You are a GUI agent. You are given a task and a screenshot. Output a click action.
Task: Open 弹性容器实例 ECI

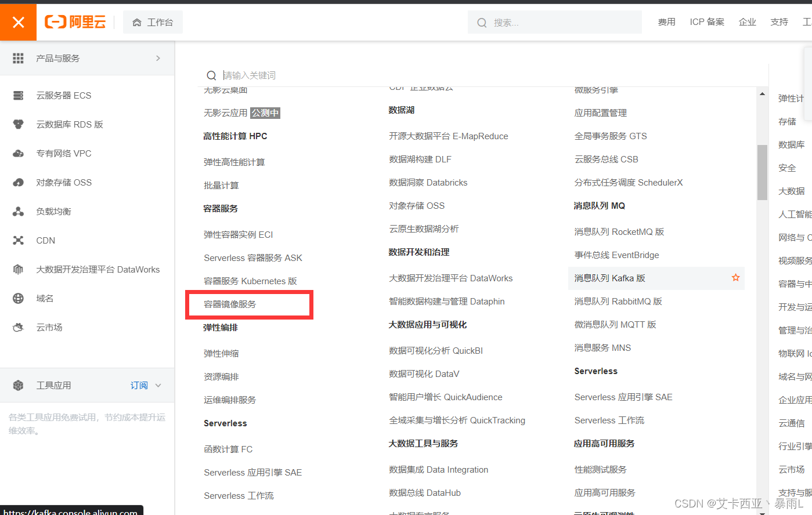(238, 234)
